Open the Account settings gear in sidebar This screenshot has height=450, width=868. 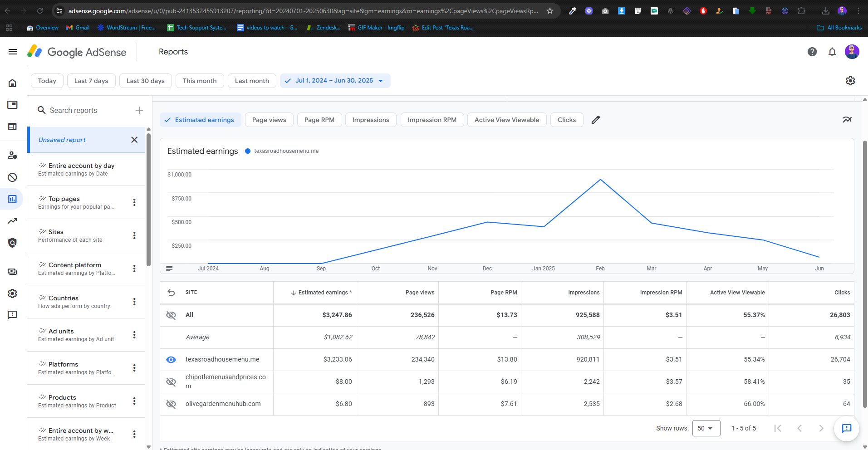(12, 293)
